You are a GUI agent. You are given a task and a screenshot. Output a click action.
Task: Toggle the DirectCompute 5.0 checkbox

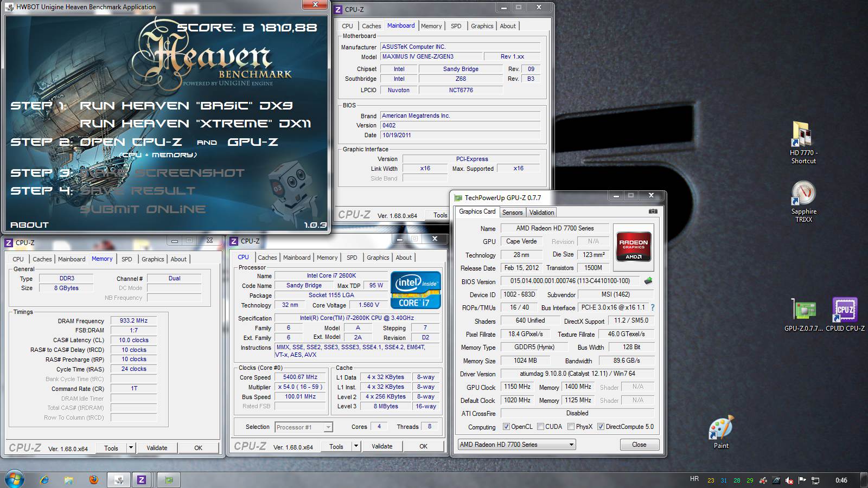point(601,427)
